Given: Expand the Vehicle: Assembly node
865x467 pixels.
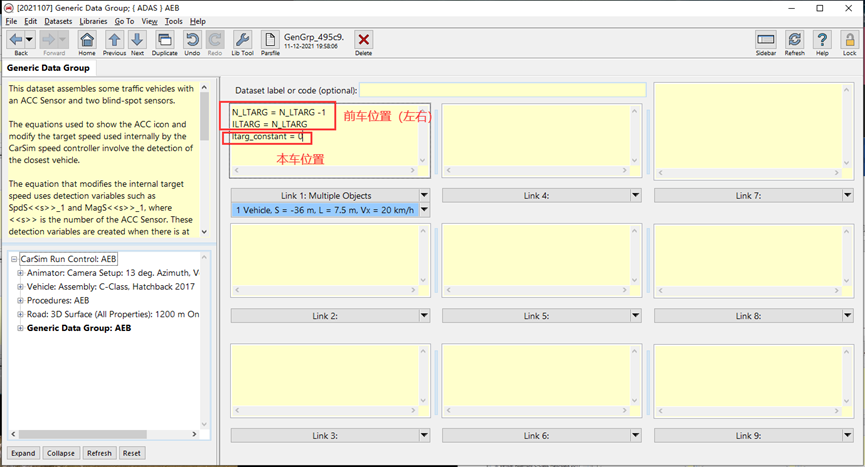Looking at the screenshot, I should click(x=20, y=286).
